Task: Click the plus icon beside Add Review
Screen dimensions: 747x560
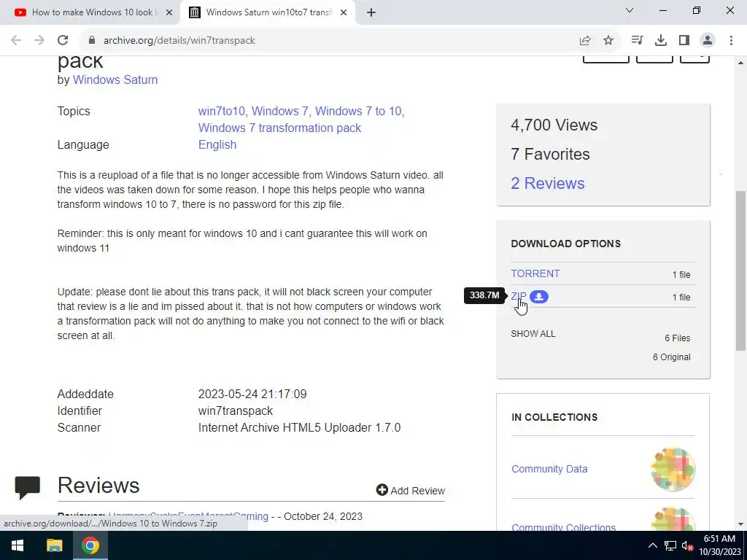Action: [382, 489]
